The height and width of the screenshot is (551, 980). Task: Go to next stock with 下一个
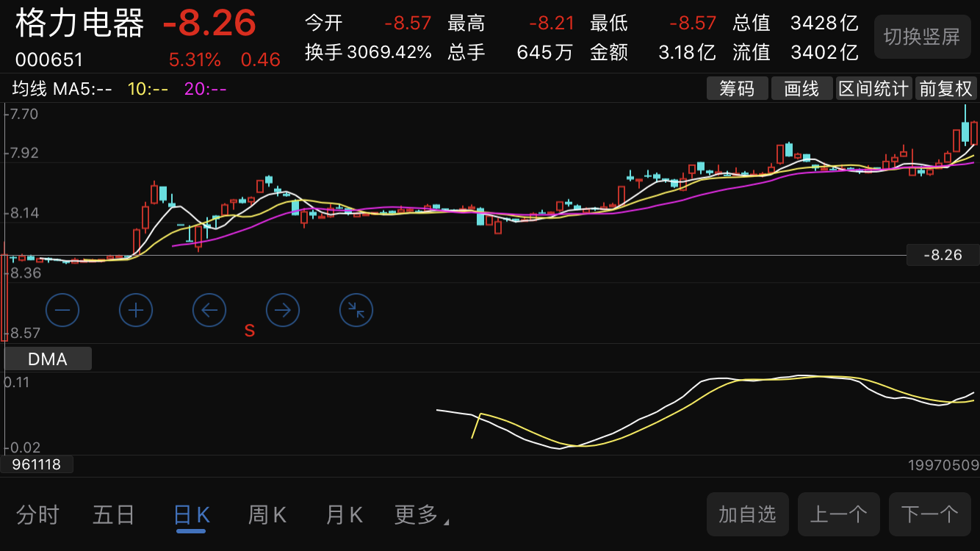click(x=929, y=514)
